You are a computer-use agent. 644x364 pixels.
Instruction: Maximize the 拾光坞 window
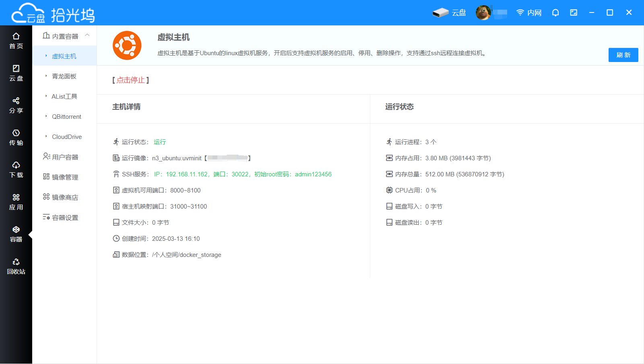tap(610, 12)
